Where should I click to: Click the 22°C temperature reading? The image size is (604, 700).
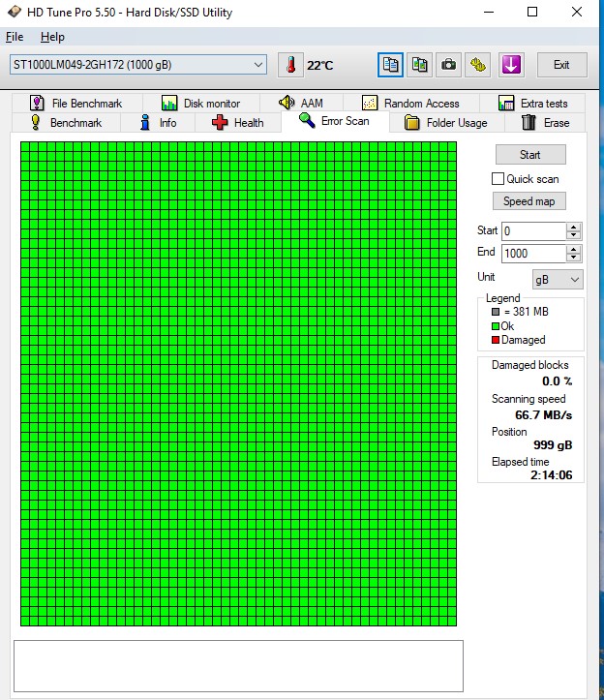click(x=320, y=66)
